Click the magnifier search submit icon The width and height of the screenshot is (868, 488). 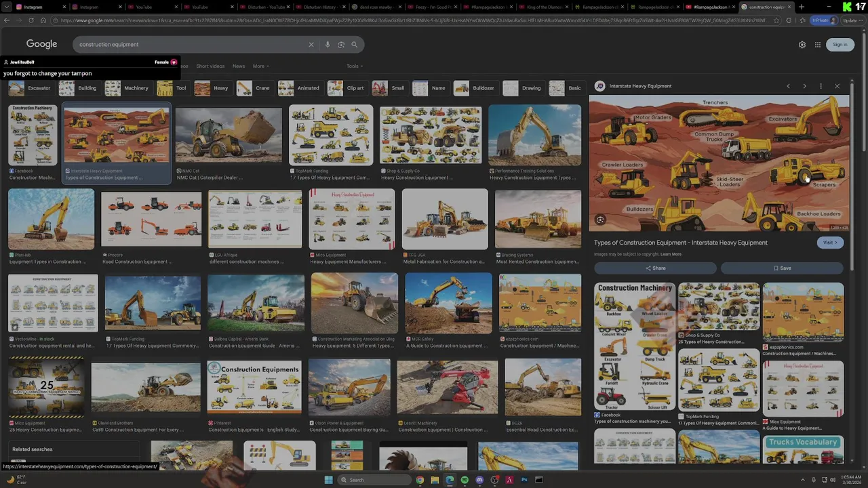pos(354,45)
